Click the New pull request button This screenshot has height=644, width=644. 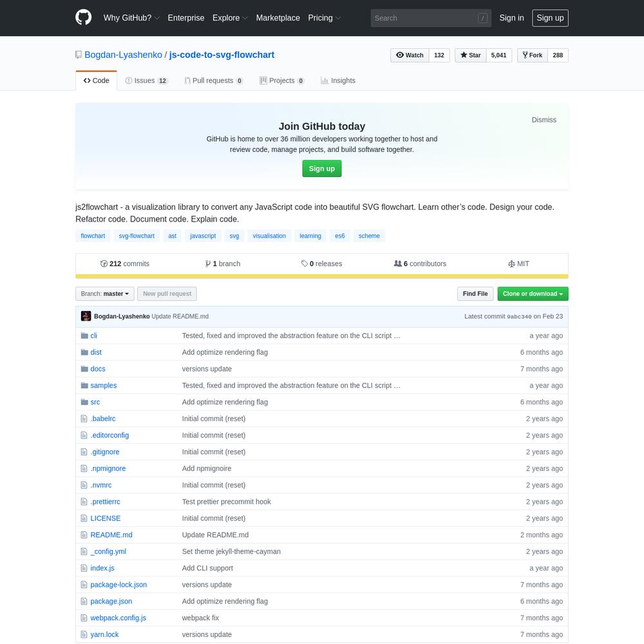coord(167,294)
